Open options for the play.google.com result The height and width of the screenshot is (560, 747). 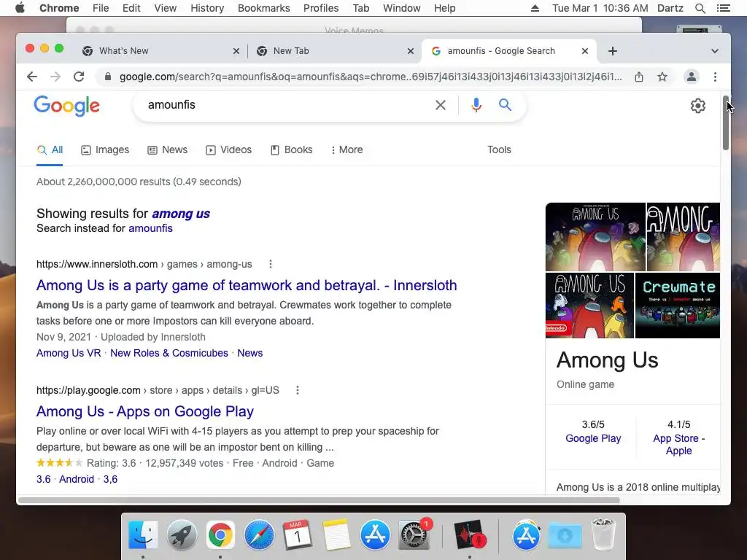click(x=298, y=390)
